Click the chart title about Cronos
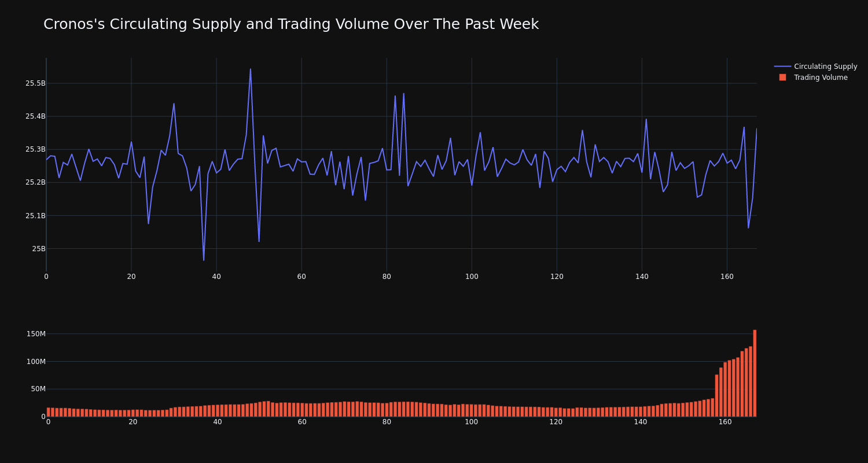 coord(291,24)
